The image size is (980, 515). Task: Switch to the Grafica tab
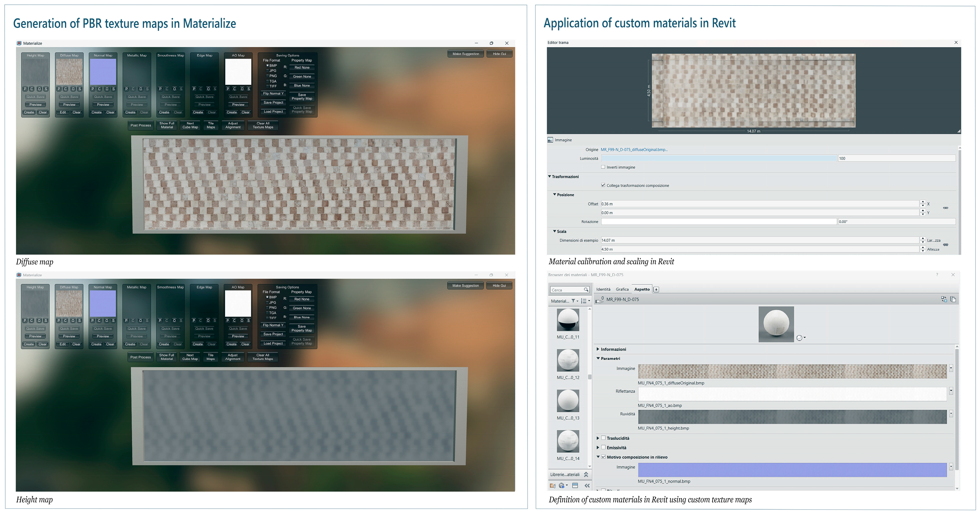[622, 289]
